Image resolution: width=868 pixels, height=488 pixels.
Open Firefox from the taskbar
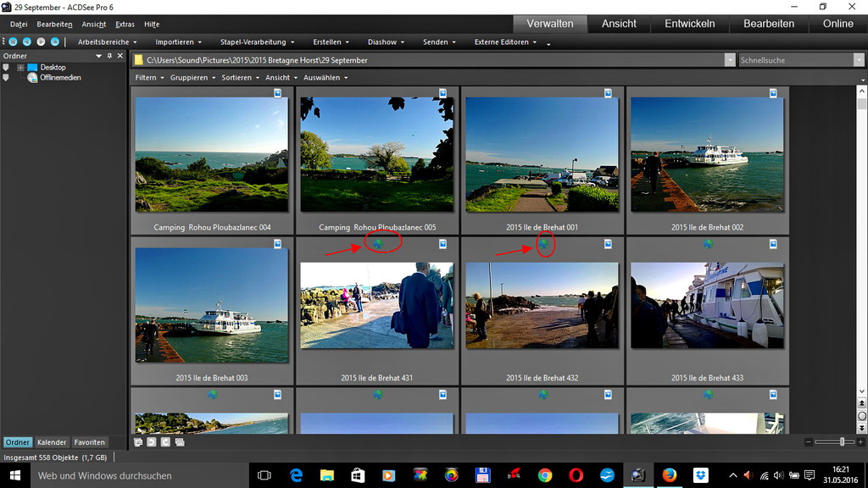point(670,475)
